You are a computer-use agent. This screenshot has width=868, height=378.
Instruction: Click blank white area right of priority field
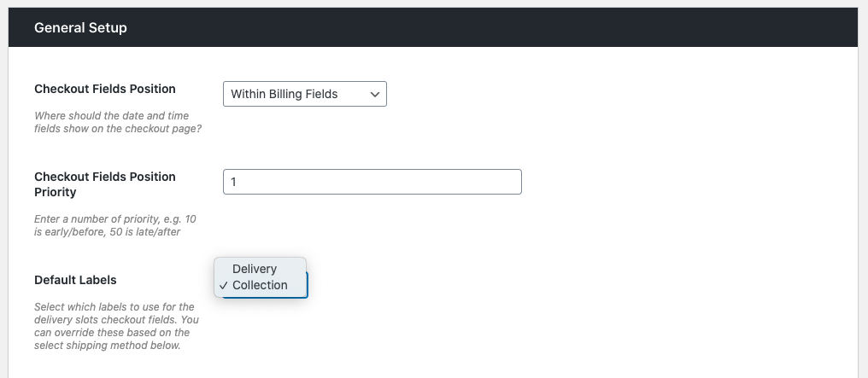click(x=683, y=182)
